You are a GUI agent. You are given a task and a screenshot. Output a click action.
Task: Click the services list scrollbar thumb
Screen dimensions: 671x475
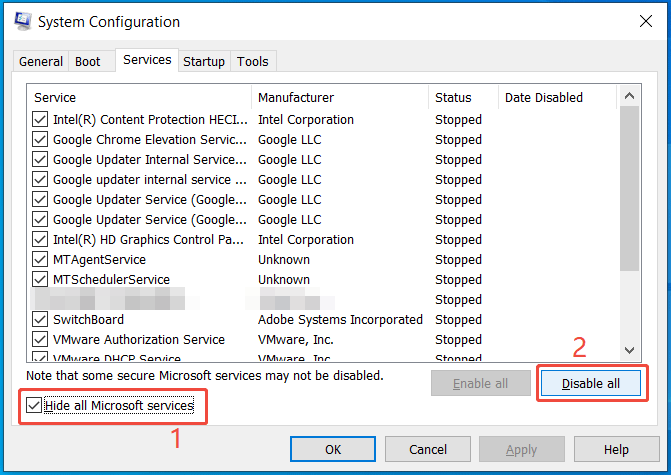click(629, 188)
